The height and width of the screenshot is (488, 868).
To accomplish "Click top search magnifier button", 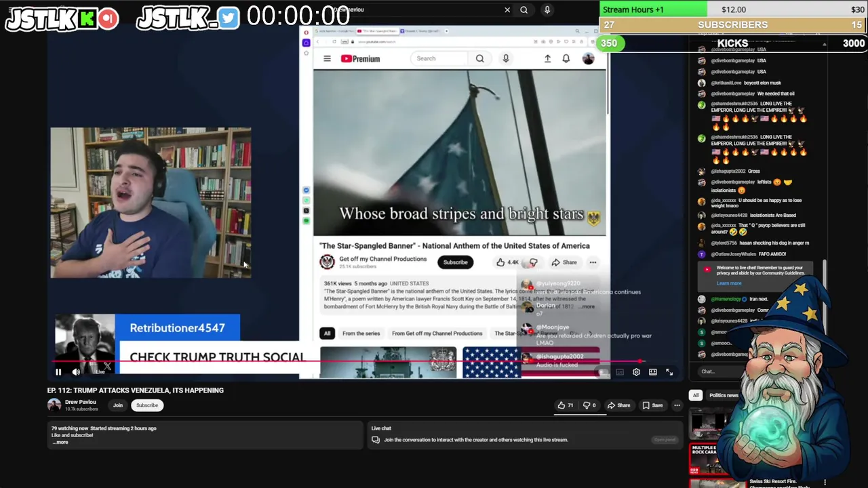I will [x=524, y=9].
